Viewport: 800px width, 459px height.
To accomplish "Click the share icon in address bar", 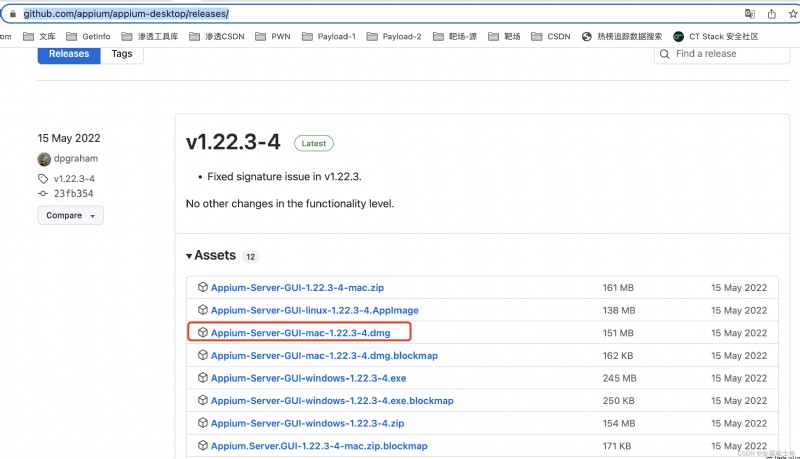I will (x=771, y=14).
